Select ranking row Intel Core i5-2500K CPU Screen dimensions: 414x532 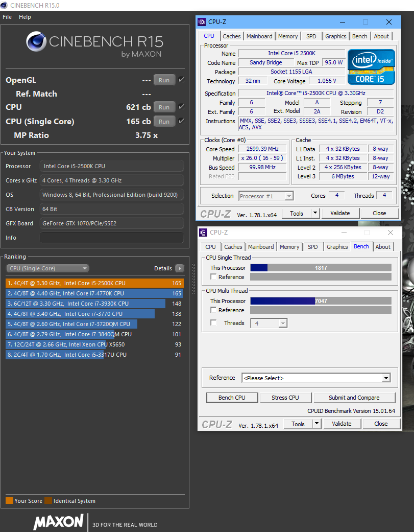pos(94,283)
